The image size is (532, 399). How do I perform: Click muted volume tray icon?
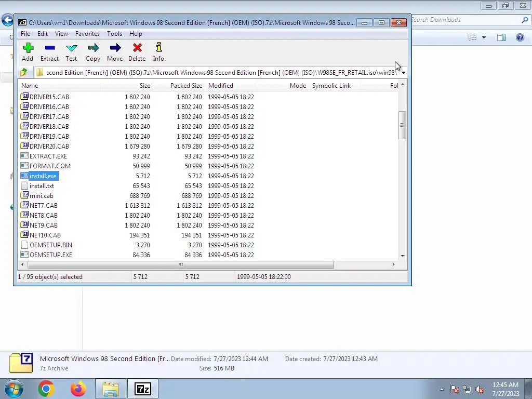(480, 389)
